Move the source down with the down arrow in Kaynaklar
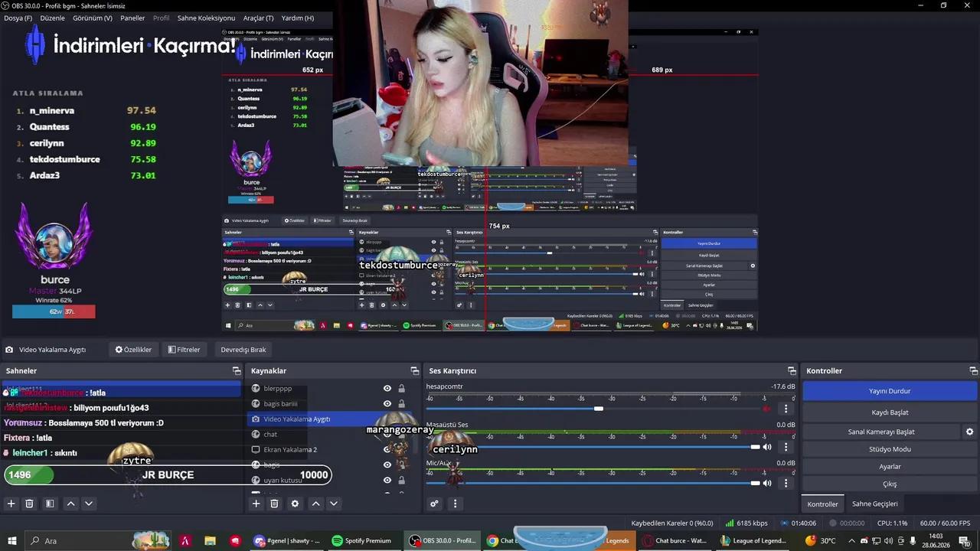Screen dimensions: 980x551 point(333,504)
